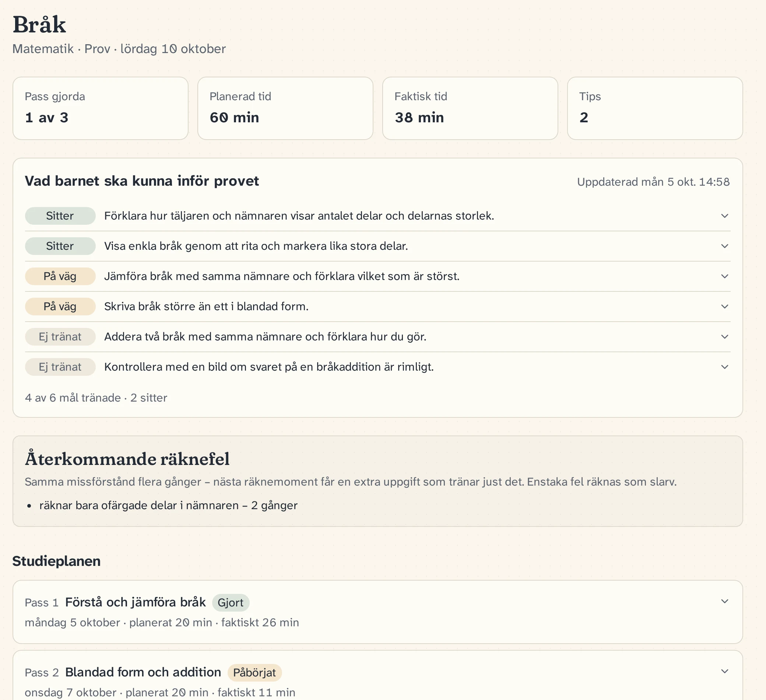Click the 'Matematik · Prov · lördag 10 oktober' subtitle

119,49
